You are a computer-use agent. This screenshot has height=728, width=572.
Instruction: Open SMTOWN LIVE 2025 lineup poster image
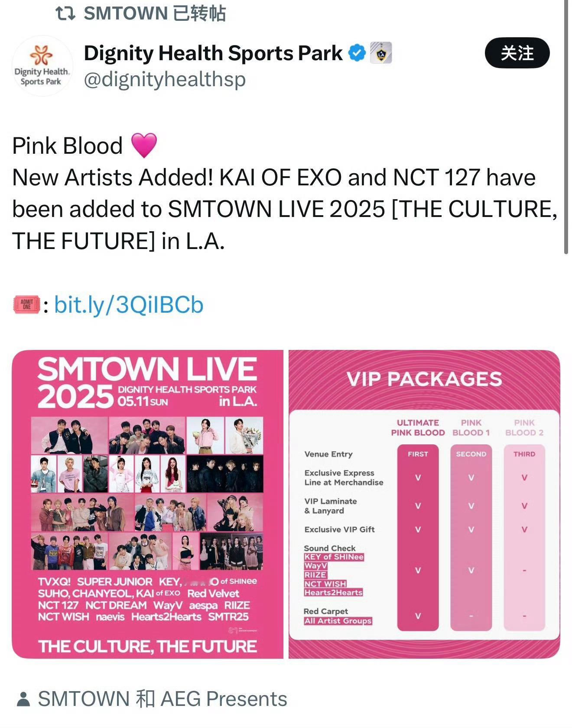[x=147, y=504]
